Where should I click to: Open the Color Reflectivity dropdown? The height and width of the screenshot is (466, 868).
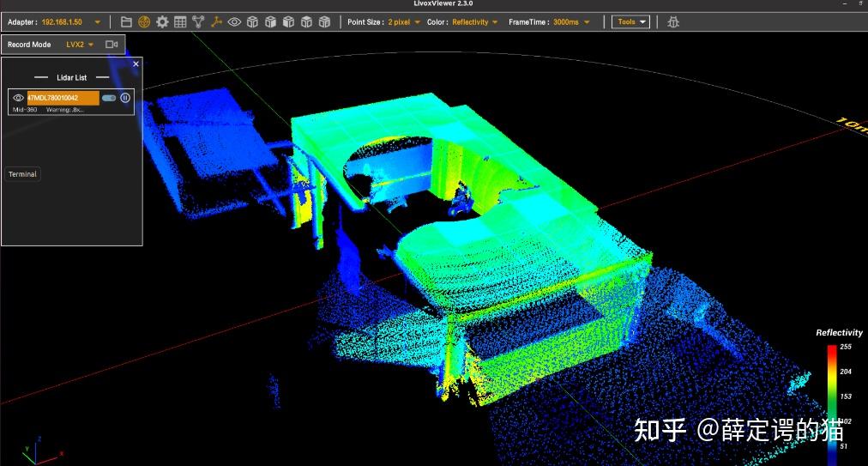(x=495, y=22)
